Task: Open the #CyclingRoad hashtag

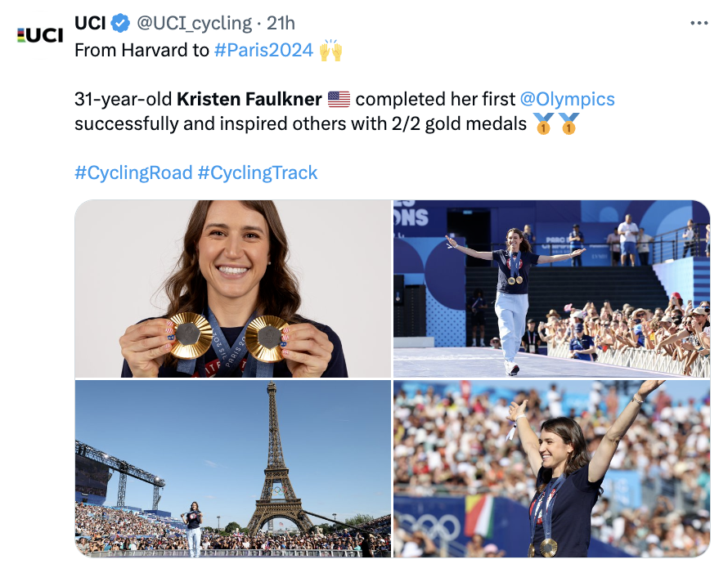Action: point(133,172)
